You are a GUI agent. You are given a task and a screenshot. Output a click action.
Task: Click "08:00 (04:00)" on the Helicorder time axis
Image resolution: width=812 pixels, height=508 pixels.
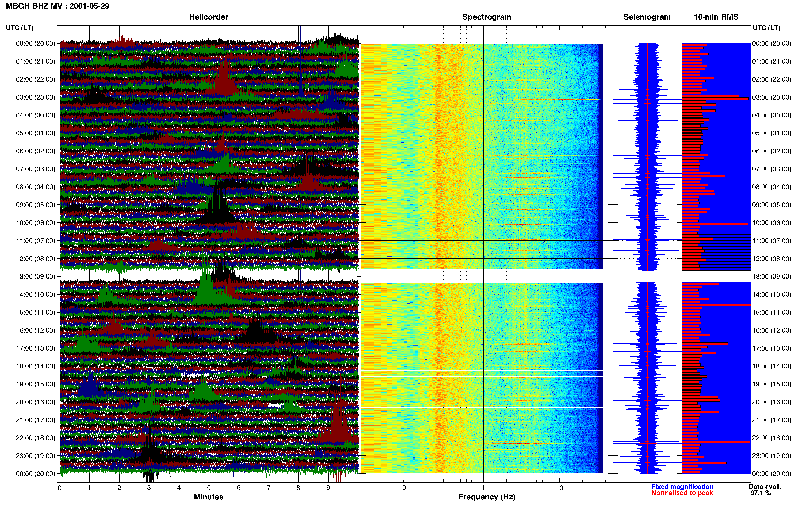35,187
